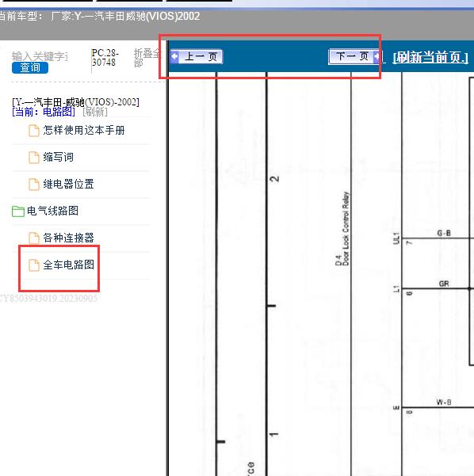
Task: Open the 全车电路图 document entry
Action: [68, 265]
